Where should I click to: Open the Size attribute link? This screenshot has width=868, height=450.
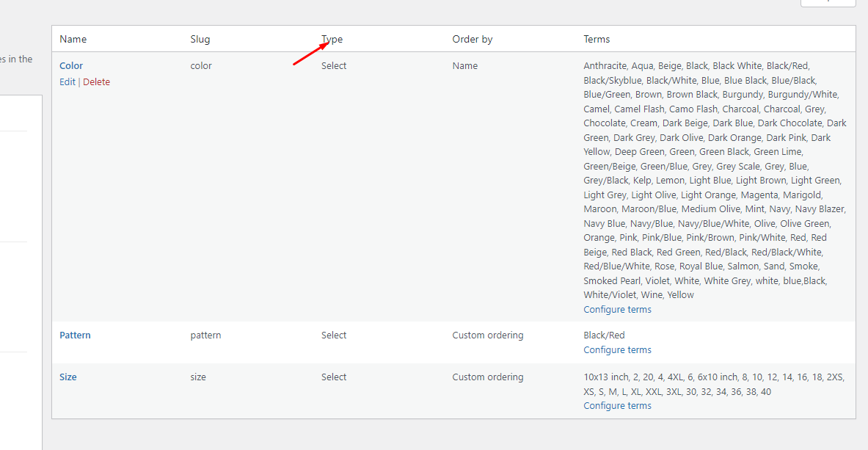pyautogui.click(x=68, y=377)
